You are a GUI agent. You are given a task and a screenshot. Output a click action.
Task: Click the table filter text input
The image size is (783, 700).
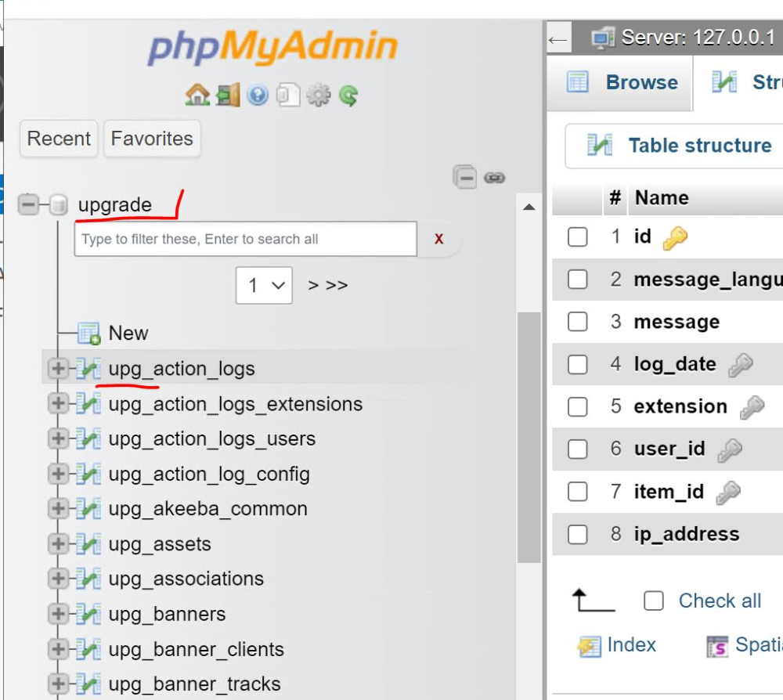245,239
